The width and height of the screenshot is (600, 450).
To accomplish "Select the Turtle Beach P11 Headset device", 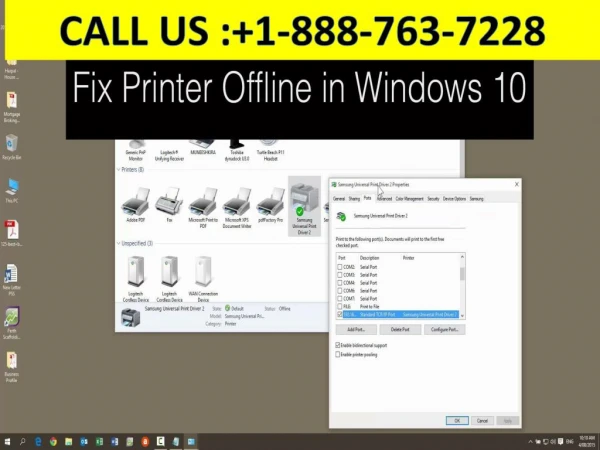I will click(271, 151).
